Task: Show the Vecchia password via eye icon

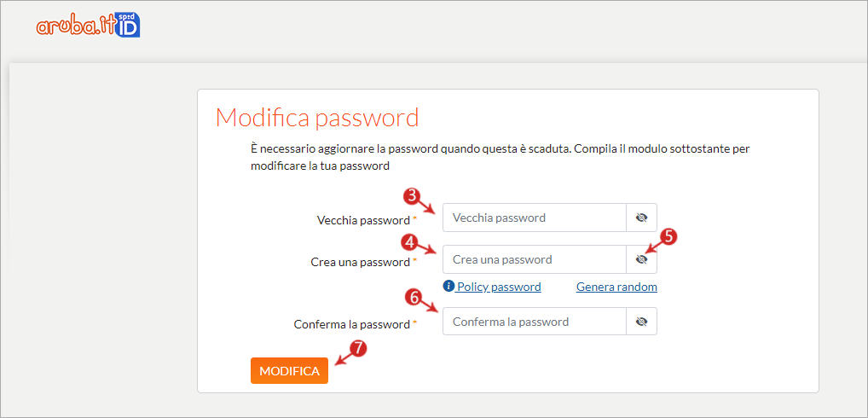Action: 641,218
